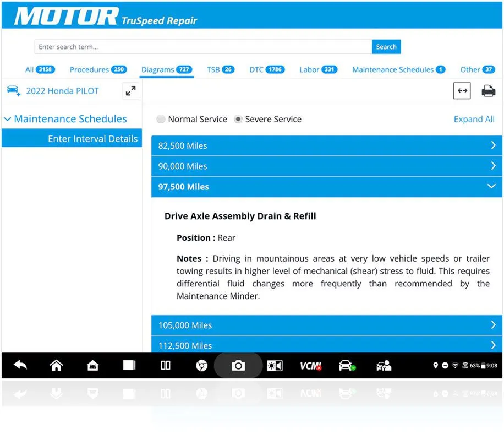
Task: Select the Severe Service radio button
Action: pyautogui.click(x=239, y=119)
